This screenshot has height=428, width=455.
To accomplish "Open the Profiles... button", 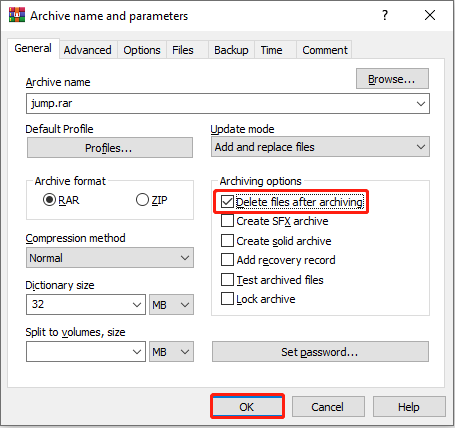I will click(110, 148).
